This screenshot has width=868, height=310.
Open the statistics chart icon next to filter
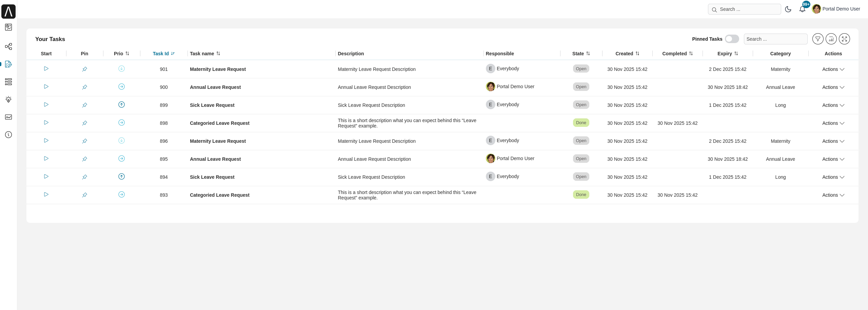(x=831, y=39)
